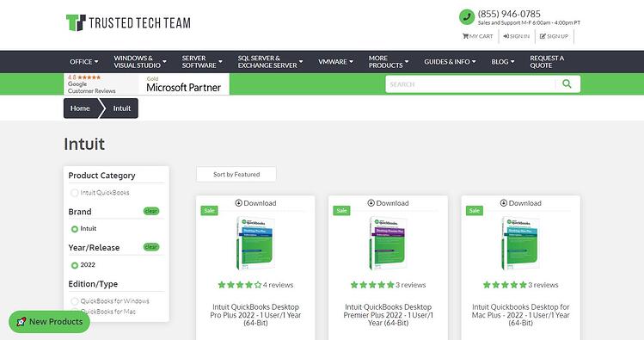Screen dimensions: 644x340
Task: Toggle the 2022 year filter
Action: pos(83,265)
